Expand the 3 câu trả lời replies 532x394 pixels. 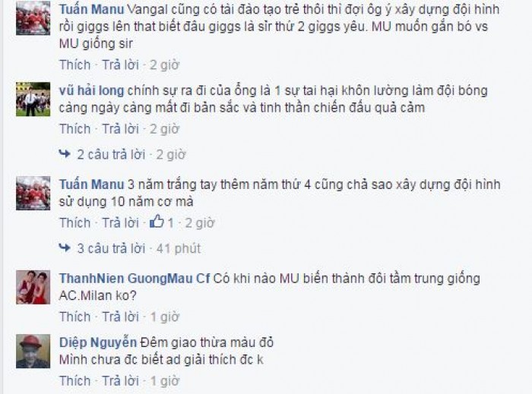(x=111, y=248)
